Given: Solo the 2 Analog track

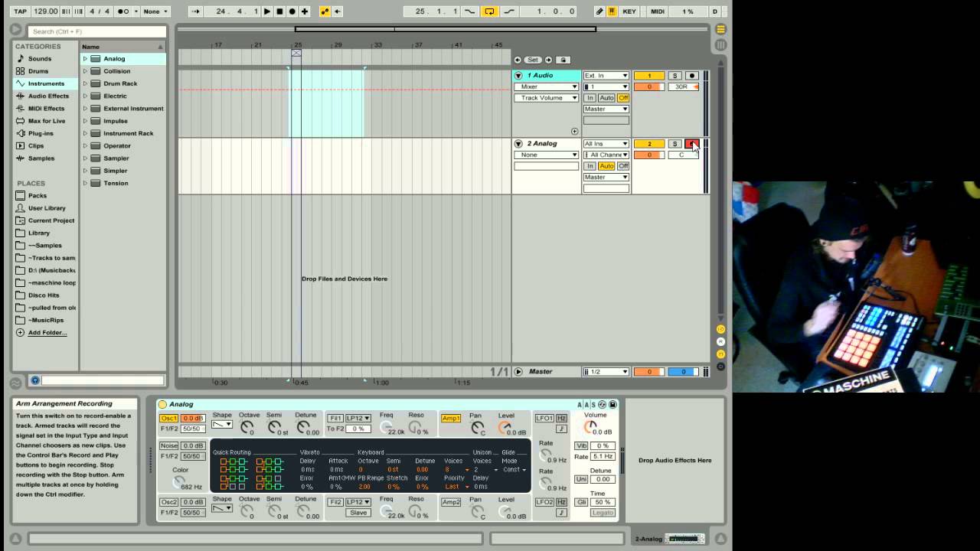Looking at the screenshot, I should point(675,144).
